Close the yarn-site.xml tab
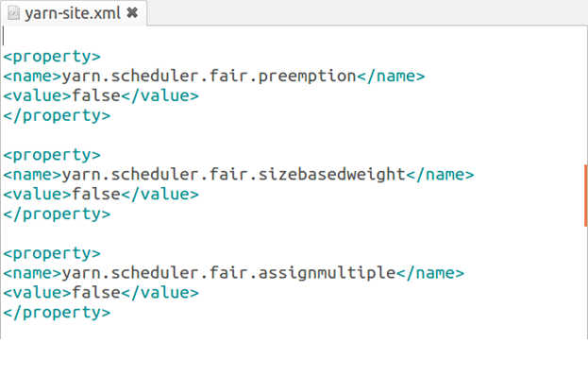588x377 pixels. tap(132, 13)
